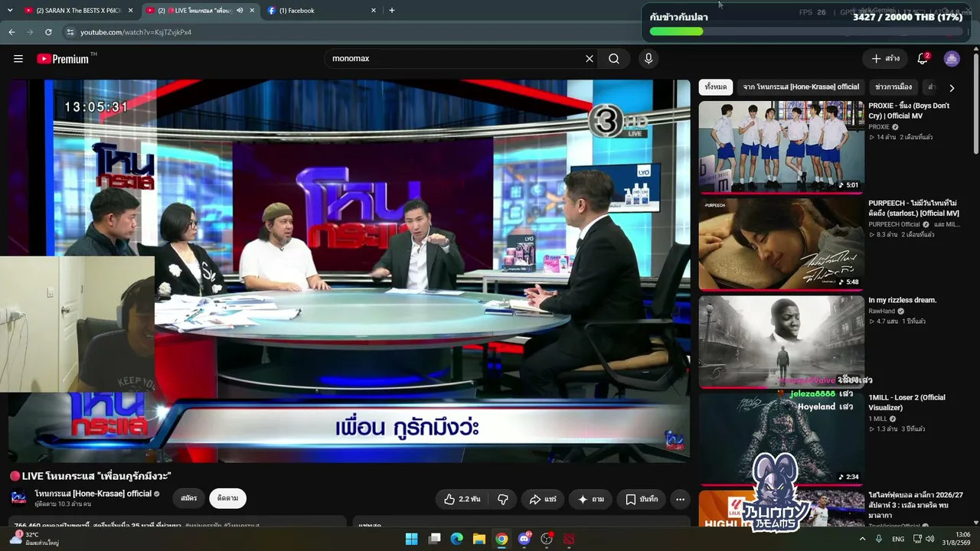This screenshot has width=980, height=551.
Task: Open the โหนกระแส [Hone-Krasae] official channel name
Action: click(93, 494)
